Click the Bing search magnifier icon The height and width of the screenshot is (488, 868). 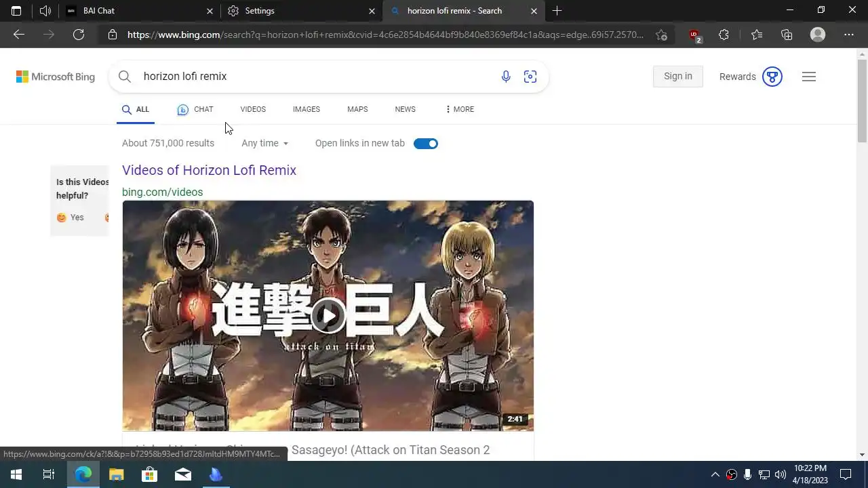point(125,77)
